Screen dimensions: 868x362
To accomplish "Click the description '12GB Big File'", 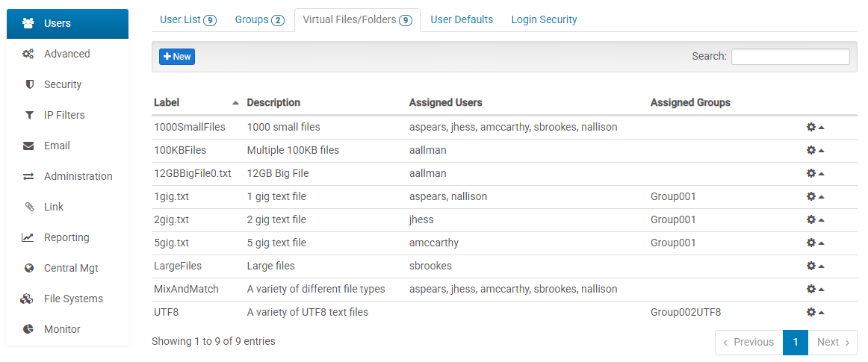I will (x=278, y=174).
